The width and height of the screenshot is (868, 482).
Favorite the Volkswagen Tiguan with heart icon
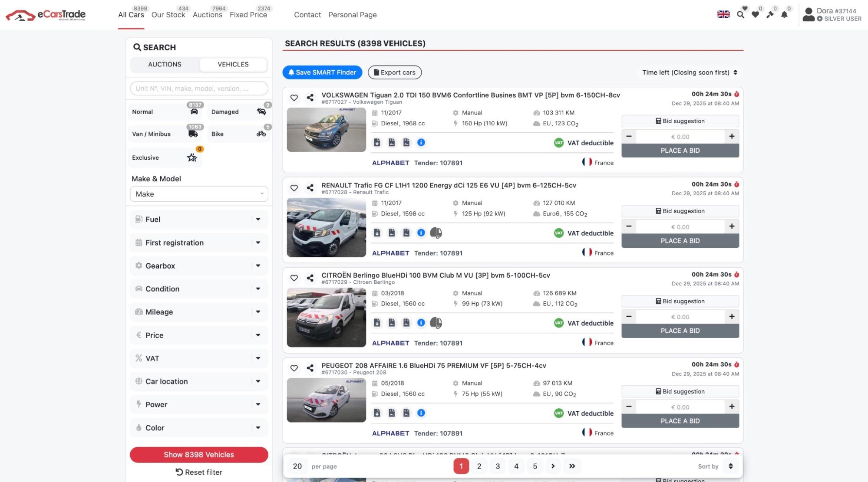pos(294,98)
